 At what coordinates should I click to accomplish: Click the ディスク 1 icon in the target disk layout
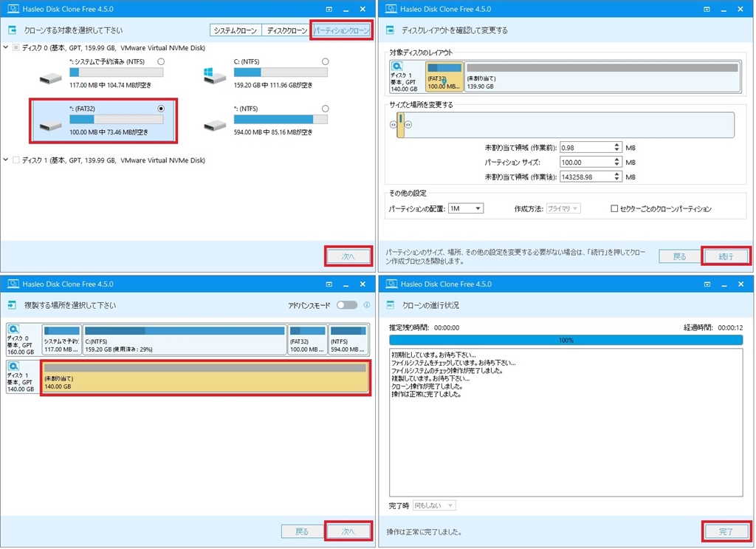pos(396,66)
